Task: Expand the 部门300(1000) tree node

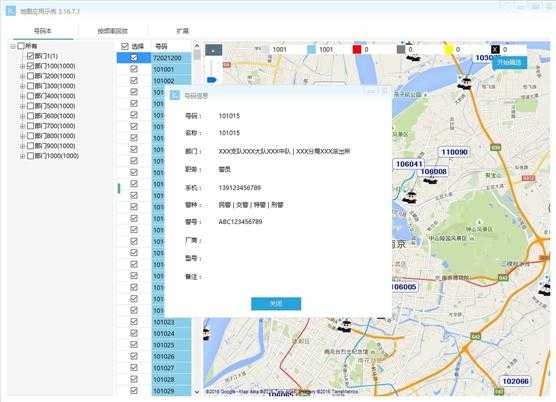Action: click(22, 86)
